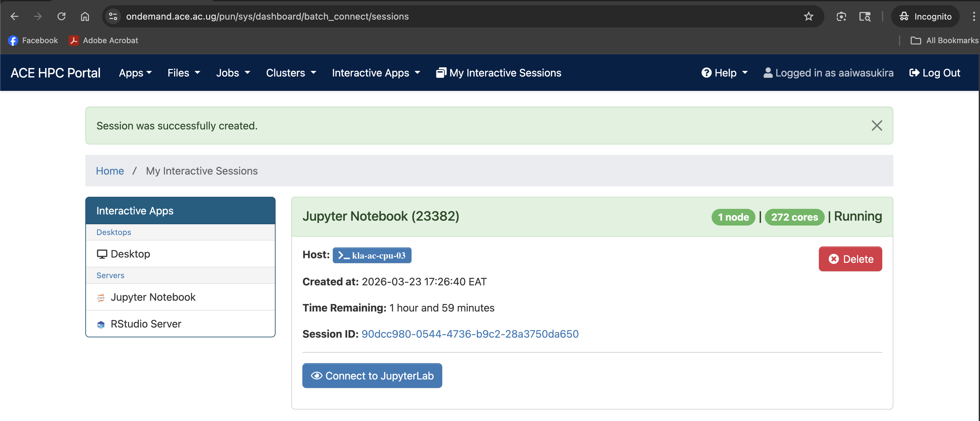Open Adobe Acrobat bookmark

tap(103, 40)
